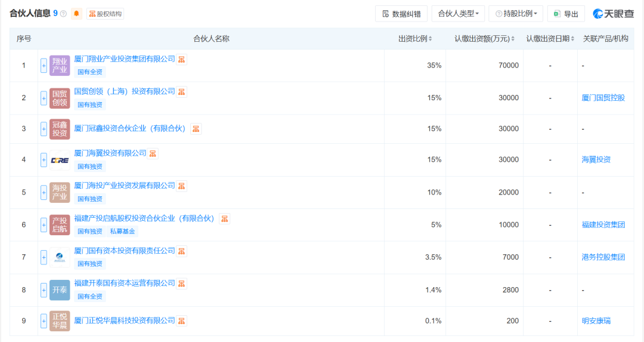Click the 产投启航 logo thumbnail

(x=60, y=225)
